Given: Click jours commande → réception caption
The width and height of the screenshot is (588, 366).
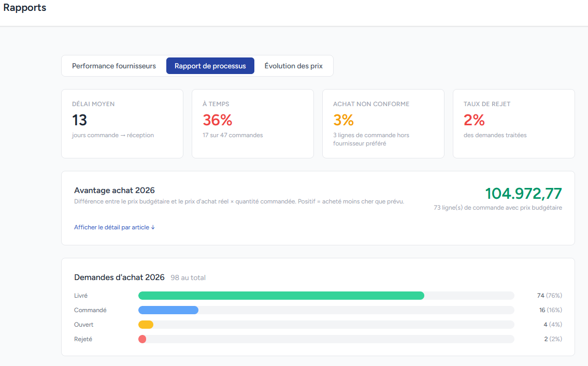Looking at the screenshot, I should (113, 135).
